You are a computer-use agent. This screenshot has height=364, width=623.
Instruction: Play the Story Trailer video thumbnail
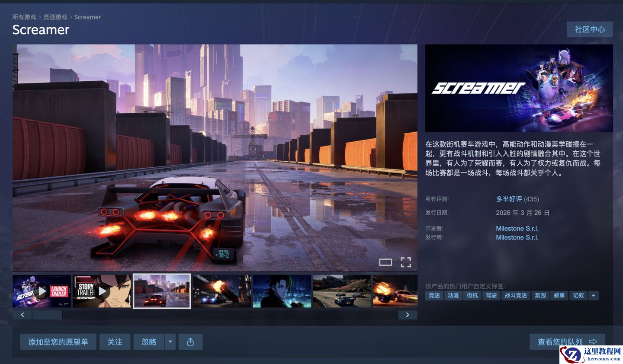[x=102, y=291]
